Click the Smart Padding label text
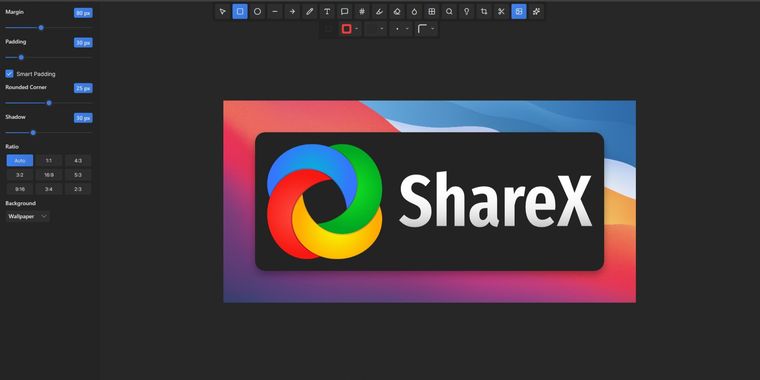This screenshot has height=380, width=760. pyautogui.click(x=36, y=74)
